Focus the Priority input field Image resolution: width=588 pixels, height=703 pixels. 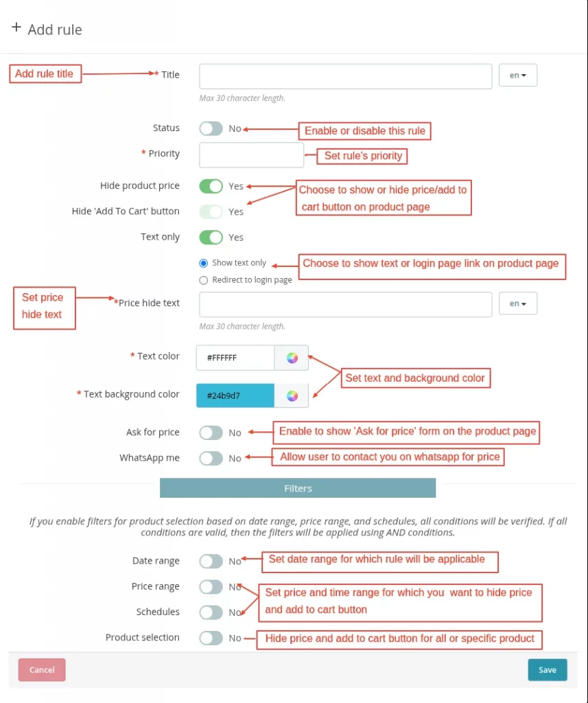click(x=251, y=155)
